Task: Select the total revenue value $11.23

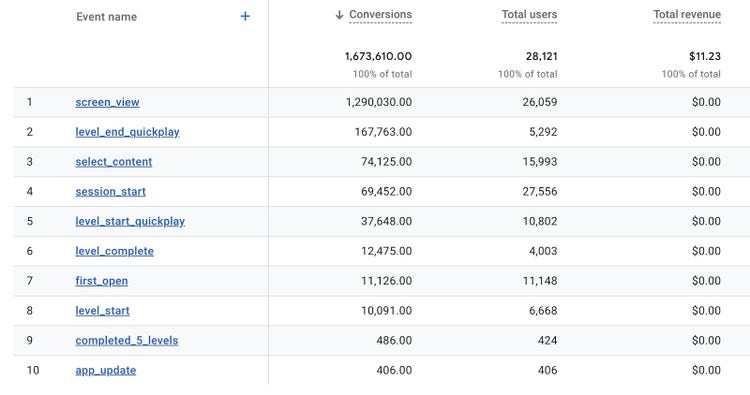Action: pos(705,56)
